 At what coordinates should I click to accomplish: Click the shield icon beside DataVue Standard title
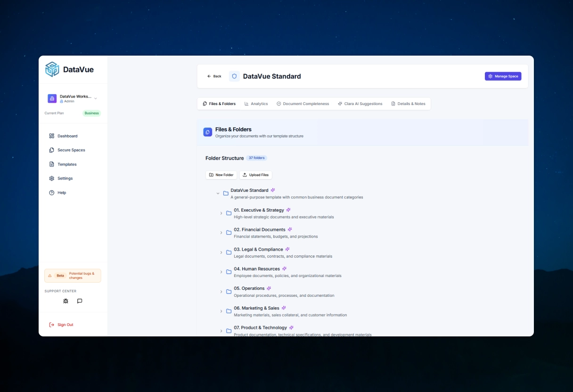click(234, 76)
